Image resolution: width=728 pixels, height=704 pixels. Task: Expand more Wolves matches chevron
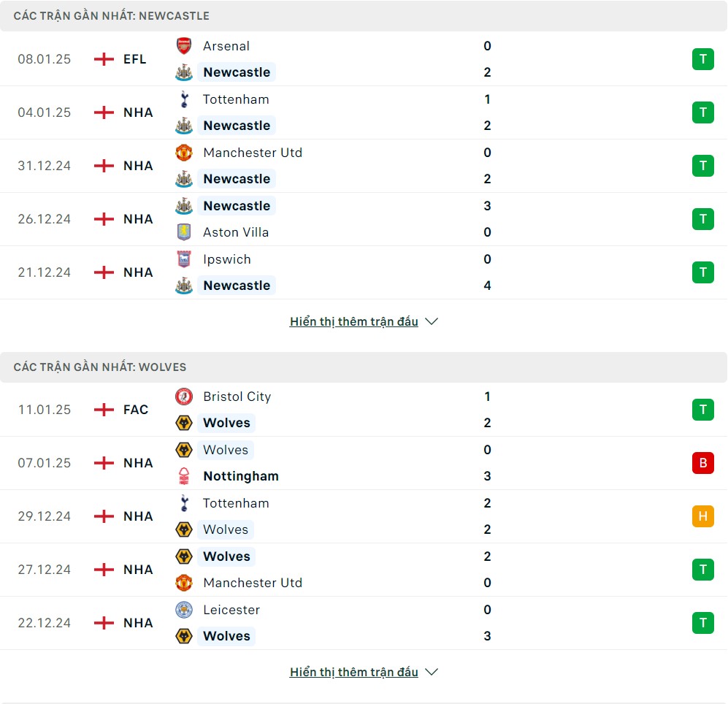(x=432, y=672)
